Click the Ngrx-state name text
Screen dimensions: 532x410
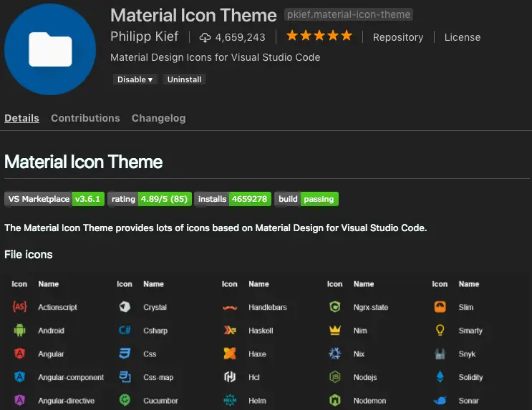(371, 307)
